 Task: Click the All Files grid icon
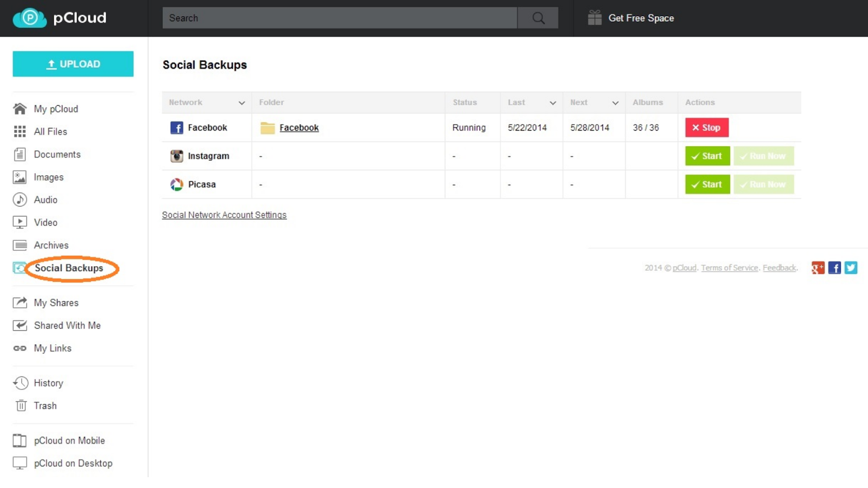20,132
